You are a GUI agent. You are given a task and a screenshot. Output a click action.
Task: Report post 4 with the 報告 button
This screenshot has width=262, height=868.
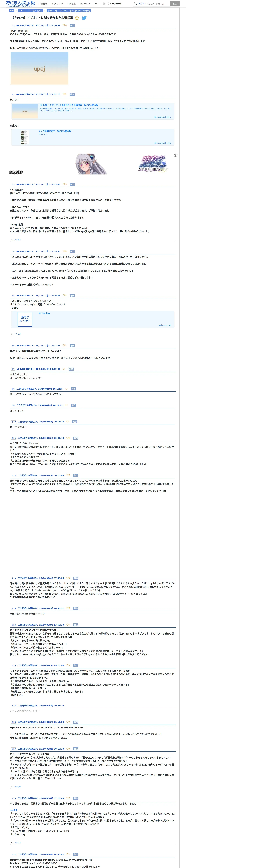[x=72, y=252]
